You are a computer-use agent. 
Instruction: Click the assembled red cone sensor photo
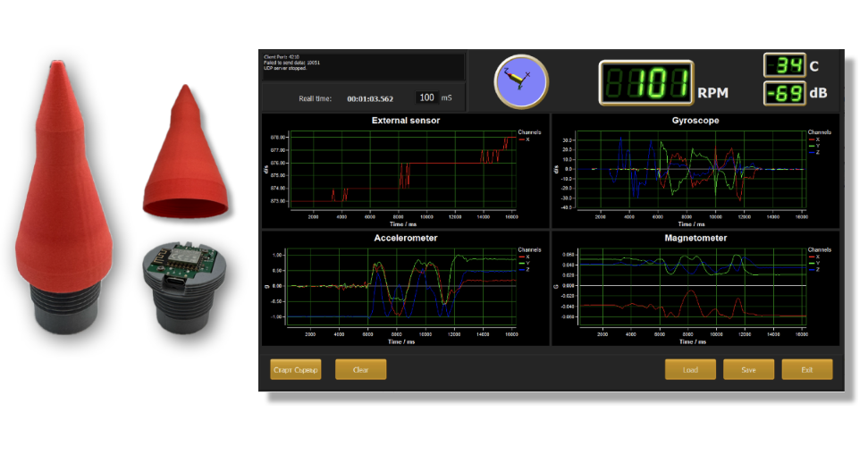64,198
